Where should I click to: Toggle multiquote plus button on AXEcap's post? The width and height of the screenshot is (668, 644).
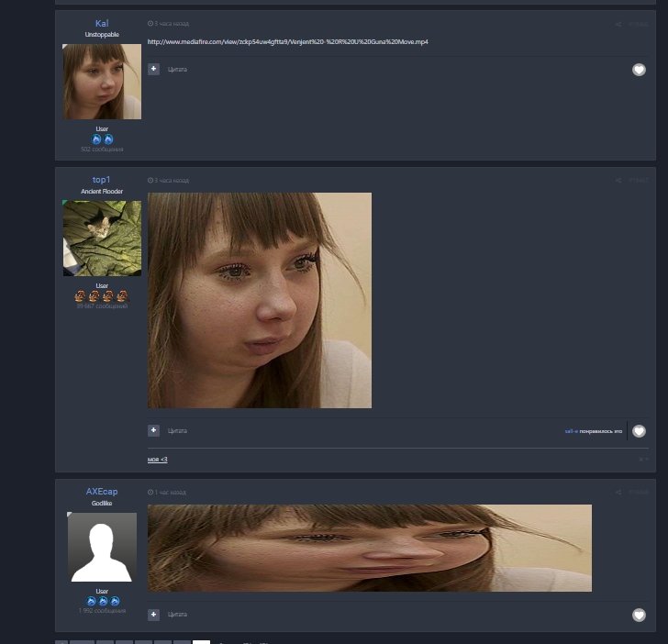pyautogui.click(x=153, y=615)
